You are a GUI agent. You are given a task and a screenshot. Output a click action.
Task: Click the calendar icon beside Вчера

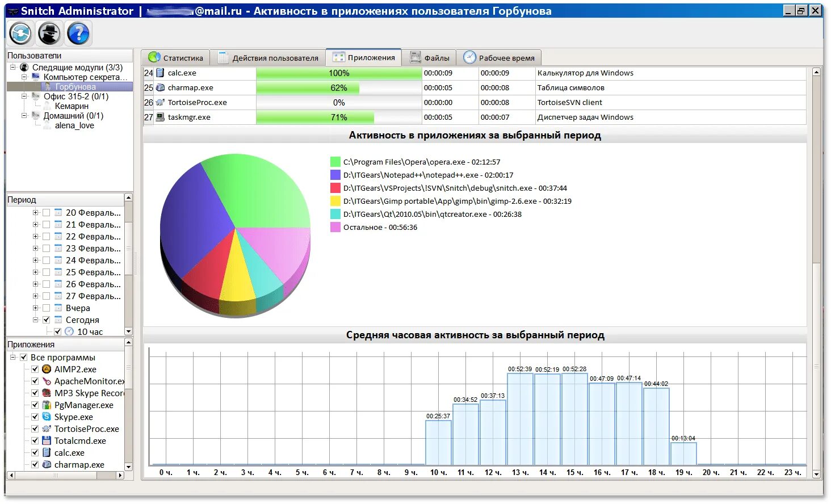point(58,308)
